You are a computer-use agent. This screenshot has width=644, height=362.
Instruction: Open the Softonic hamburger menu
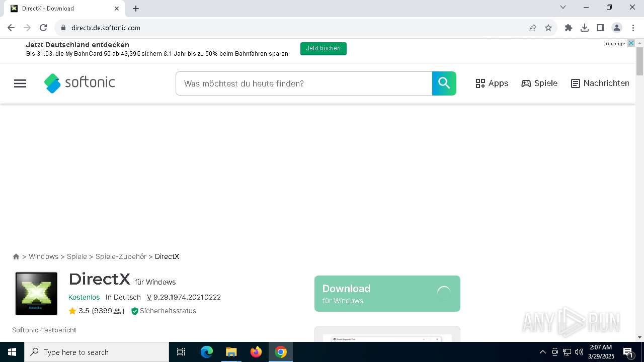pos(20,83)
